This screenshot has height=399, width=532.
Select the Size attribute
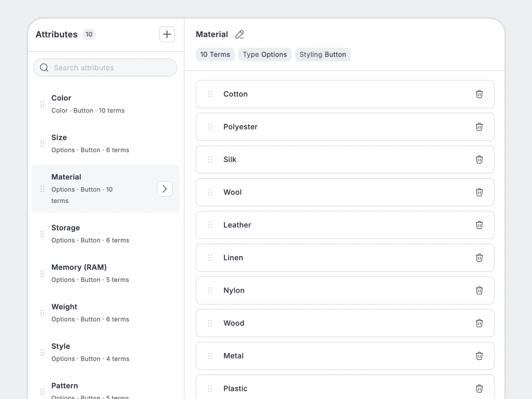(105, 144)
